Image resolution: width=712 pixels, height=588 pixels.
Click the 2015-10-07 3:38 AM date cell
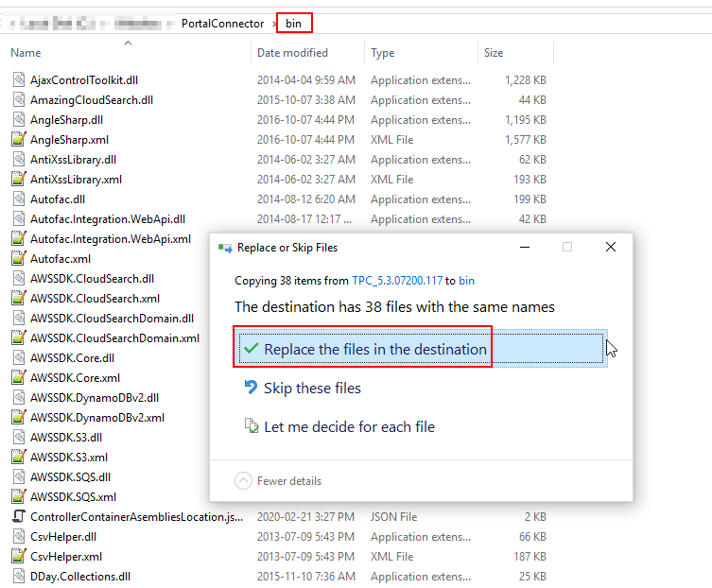(x=306, y=100)
